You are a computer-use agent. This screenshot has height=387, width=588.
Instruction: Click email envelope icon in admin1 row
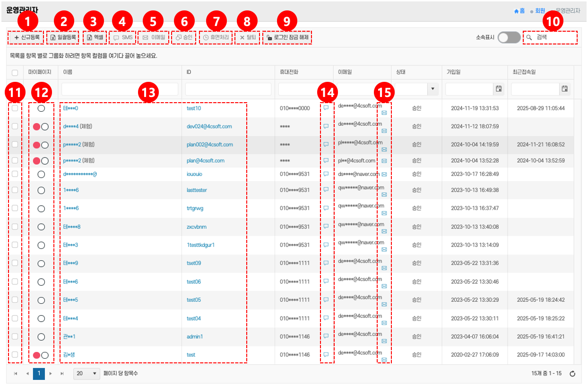[x=384, y=341]
